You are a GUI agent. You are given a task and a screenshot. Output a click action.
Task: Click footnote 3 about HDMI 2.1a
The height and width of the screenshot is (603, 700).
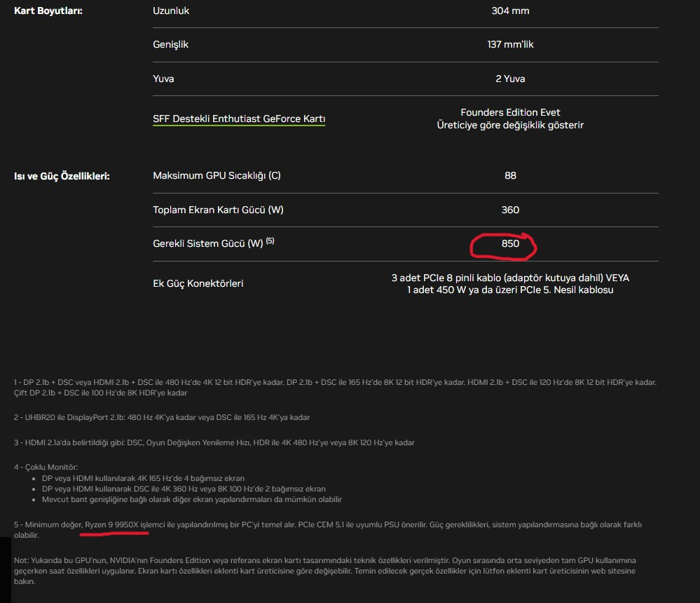tap(214, 442)
